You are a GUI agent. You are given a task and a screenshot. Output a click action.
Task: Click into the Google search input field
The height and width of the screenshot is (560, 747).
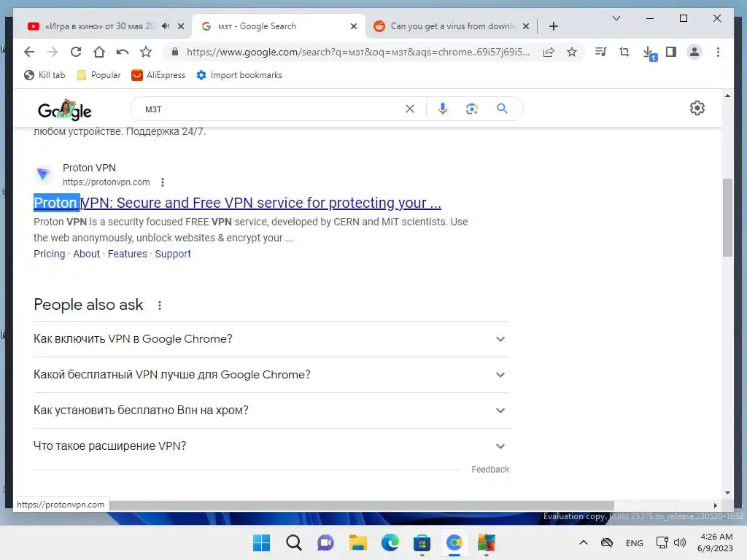271,109
